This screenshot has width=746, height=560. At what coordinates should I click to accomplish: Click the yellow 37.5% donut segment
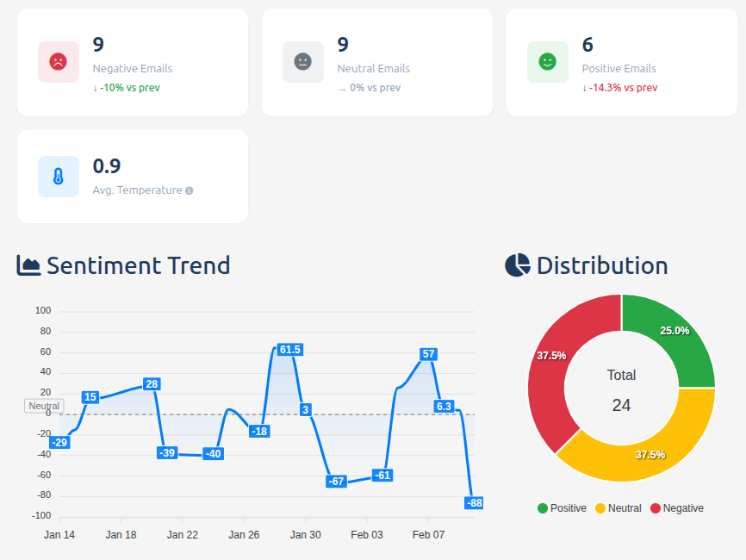tap(650, 452)
